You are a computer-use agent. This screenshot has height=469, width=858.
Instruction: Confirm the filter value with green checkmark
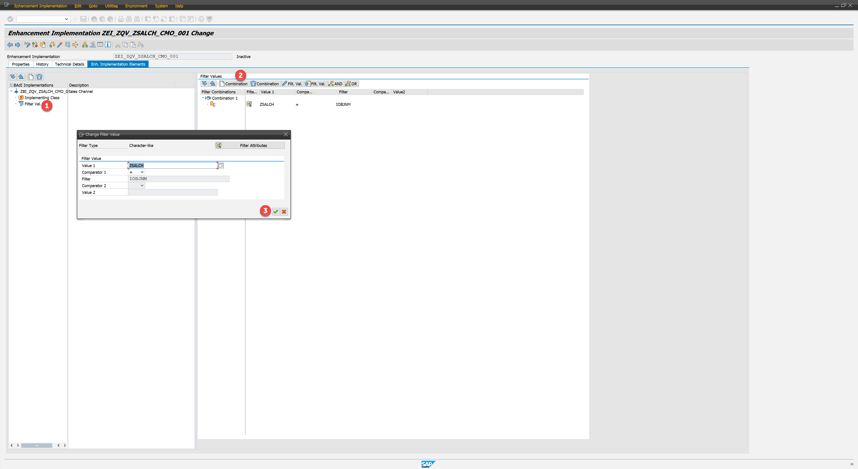[x=276, y=212]
